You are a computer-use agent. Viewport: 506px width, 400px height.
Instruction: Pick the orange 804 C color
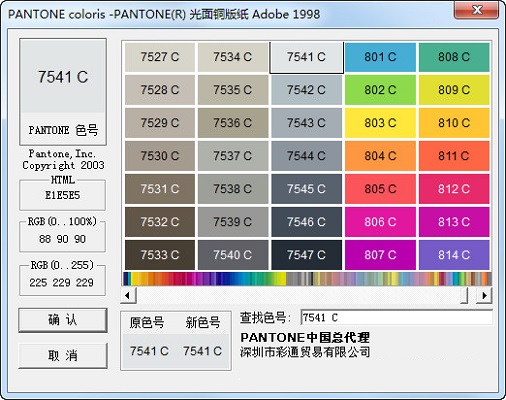[380, 156]
